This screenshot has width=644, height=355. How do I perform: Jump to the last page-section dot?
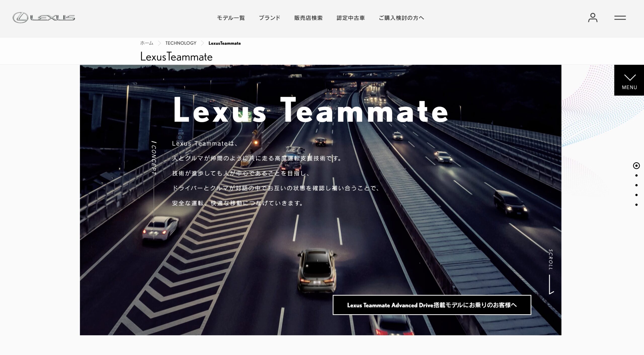pyautogui.click(x=636, y=205)
